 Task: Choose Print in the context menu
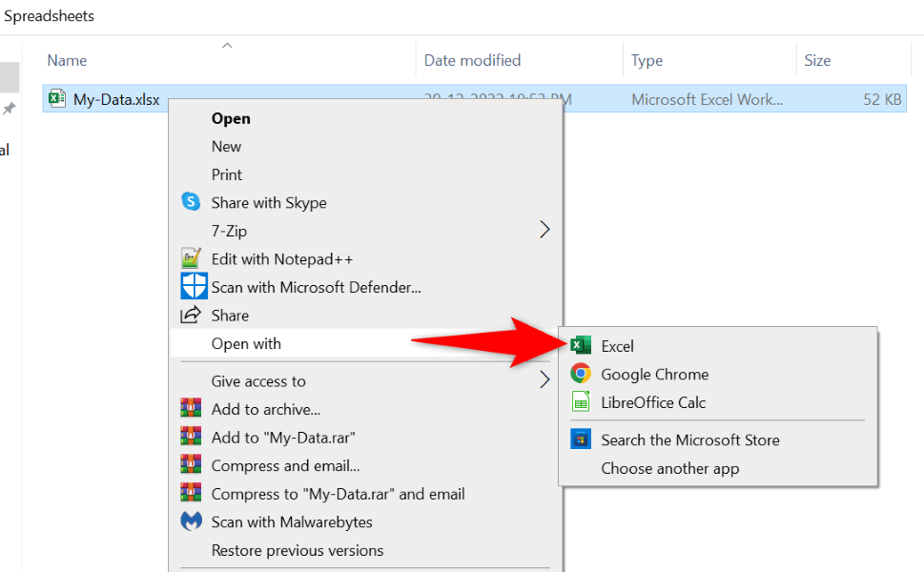(x=227, y=174)
